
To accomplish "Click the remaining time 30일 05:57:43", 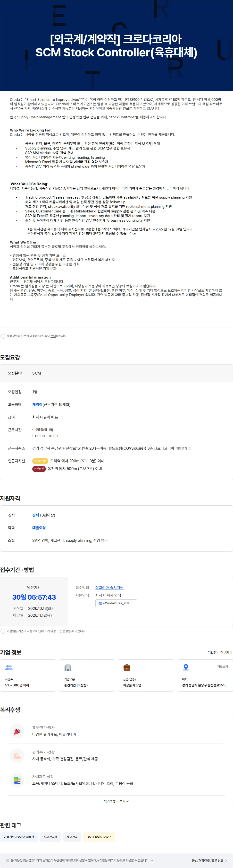I will click(34, 597).
